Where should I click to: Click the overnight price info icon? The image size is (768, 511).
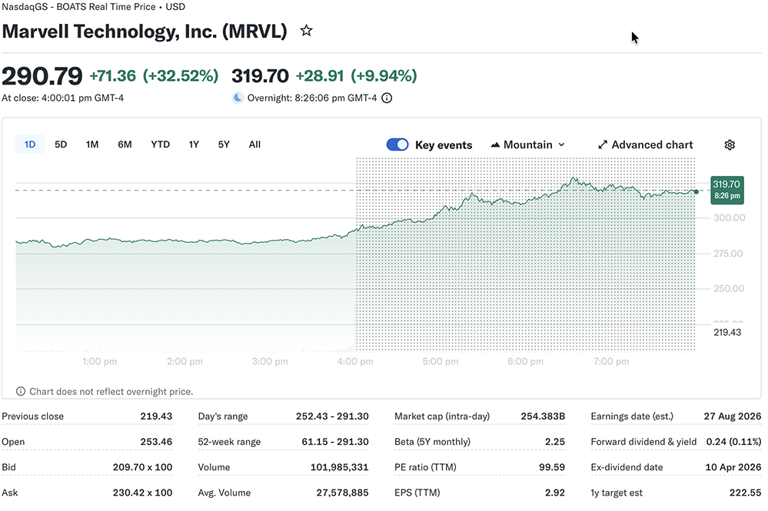pos(386,98)
